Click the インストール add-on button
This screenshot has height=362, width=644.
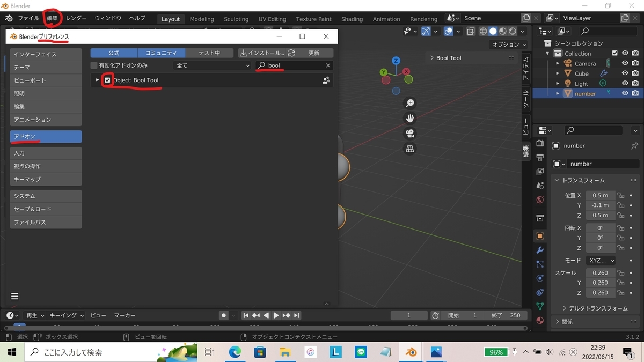click(262, 53)
